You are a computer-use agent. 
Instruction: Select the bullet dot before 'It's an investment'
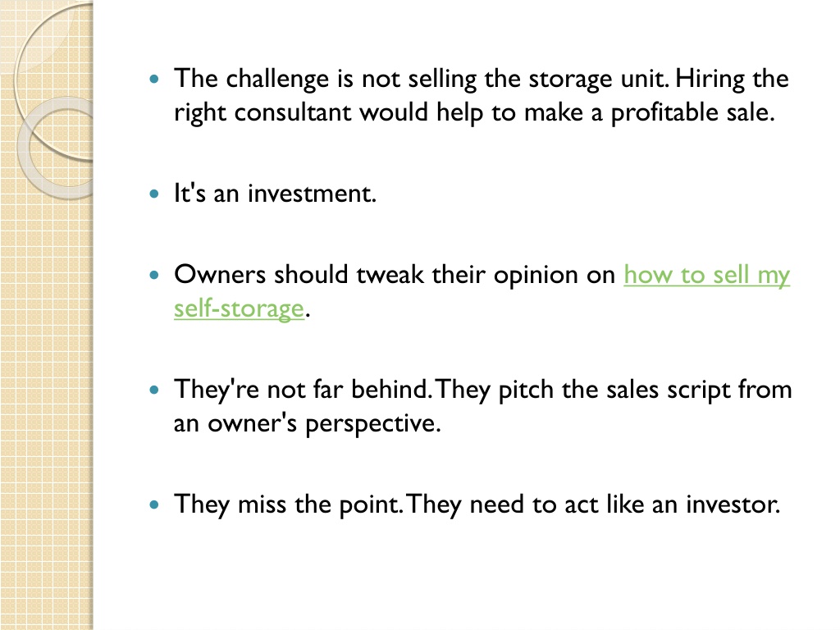(x=154, y=194)
